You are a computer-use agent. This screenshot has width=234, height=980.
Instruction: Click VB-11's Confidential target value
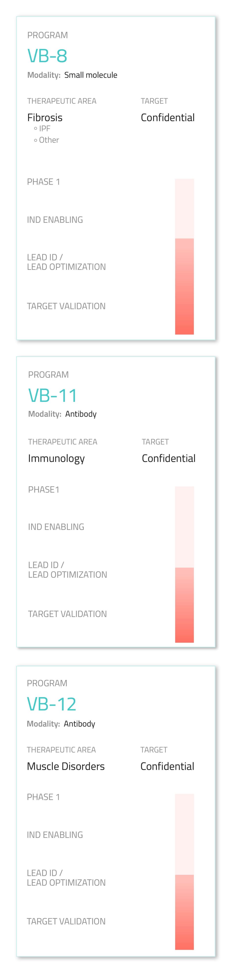coord(169,458)
